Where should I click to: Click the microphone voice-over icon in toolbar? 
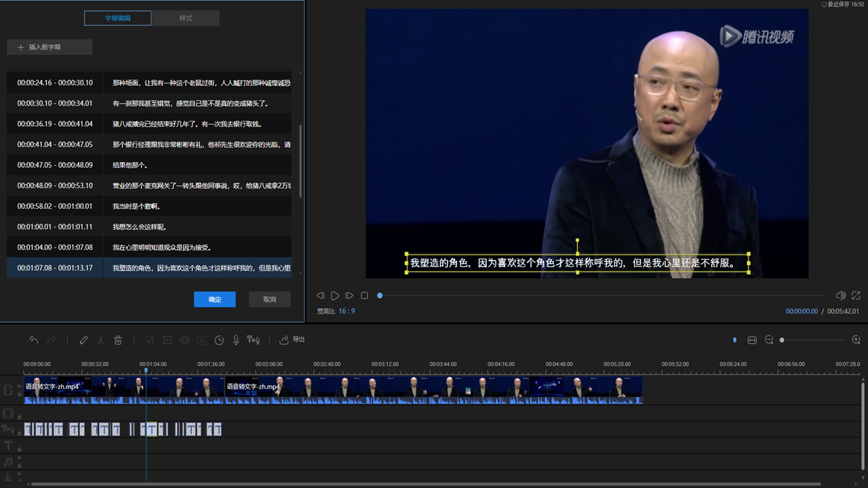coord(236,340)
